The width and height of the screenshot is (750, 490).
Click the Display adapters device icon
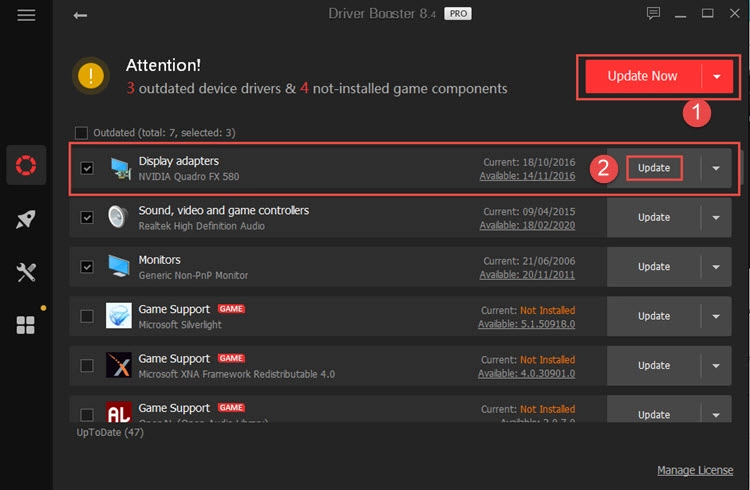(120, 168)
